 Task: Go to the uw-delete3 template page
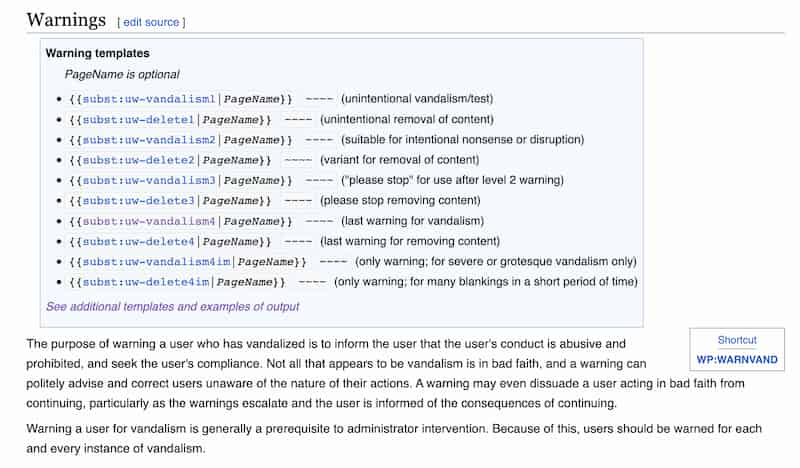pyautogui.click(x=138, y=201)
